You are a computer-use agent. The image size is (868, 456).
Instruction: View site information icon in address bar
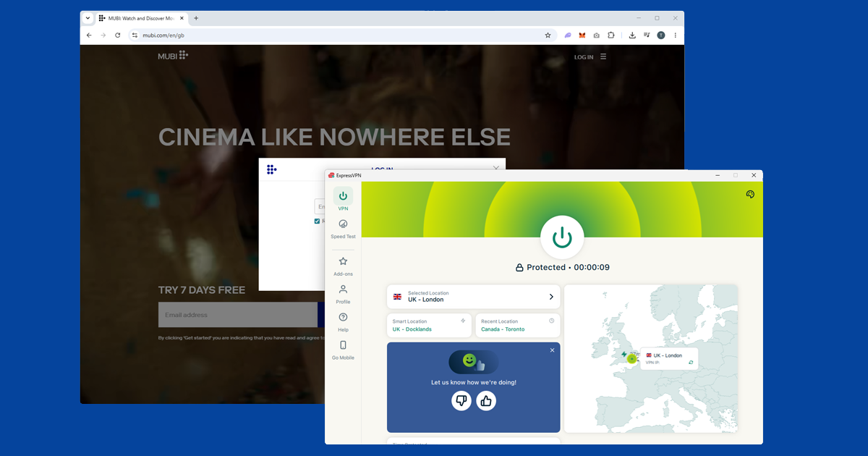pos(135,35)
